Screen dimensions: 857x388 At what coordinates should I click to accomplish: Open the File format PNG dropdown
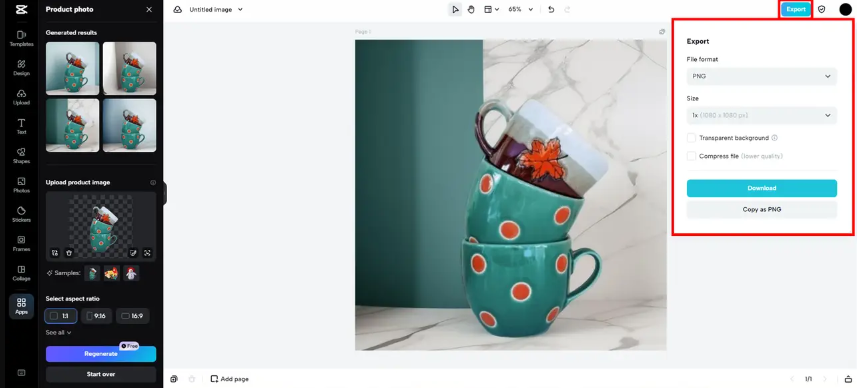coord(761,77)
